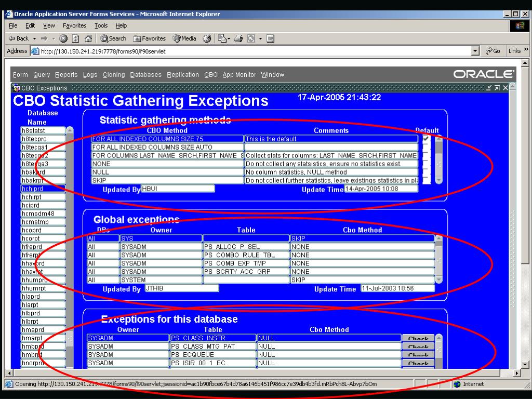
Task: Print the page with the printer icon
Action: click(238, 38)
